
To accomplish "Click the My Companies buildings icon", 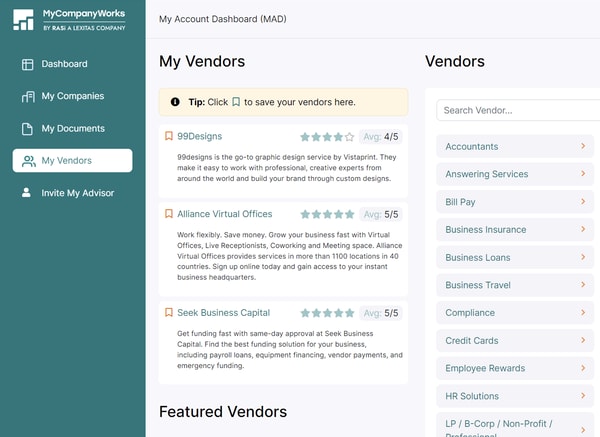I will click(28, 96).
